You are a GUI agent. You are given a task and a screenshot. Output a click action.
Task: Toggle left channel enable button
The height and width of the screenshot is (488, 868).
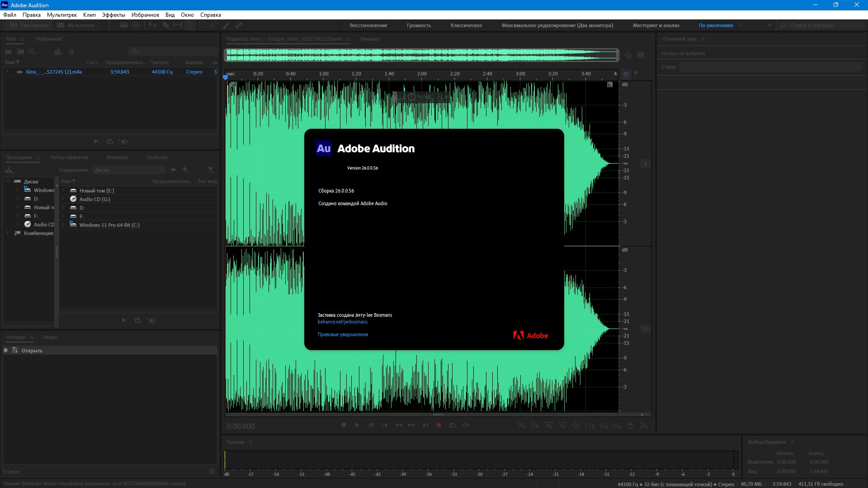pos(646,164)
